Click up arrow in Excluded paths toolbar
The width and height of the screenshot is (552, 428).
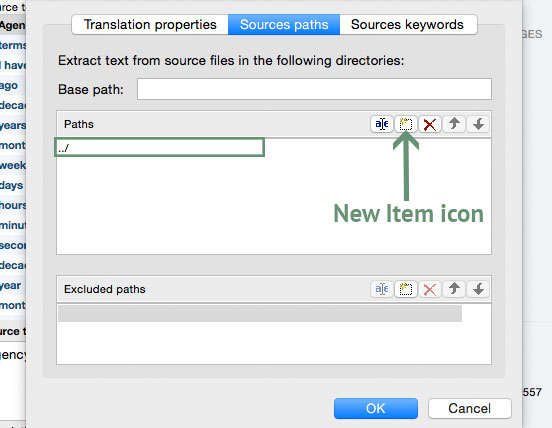click(454, 289)
